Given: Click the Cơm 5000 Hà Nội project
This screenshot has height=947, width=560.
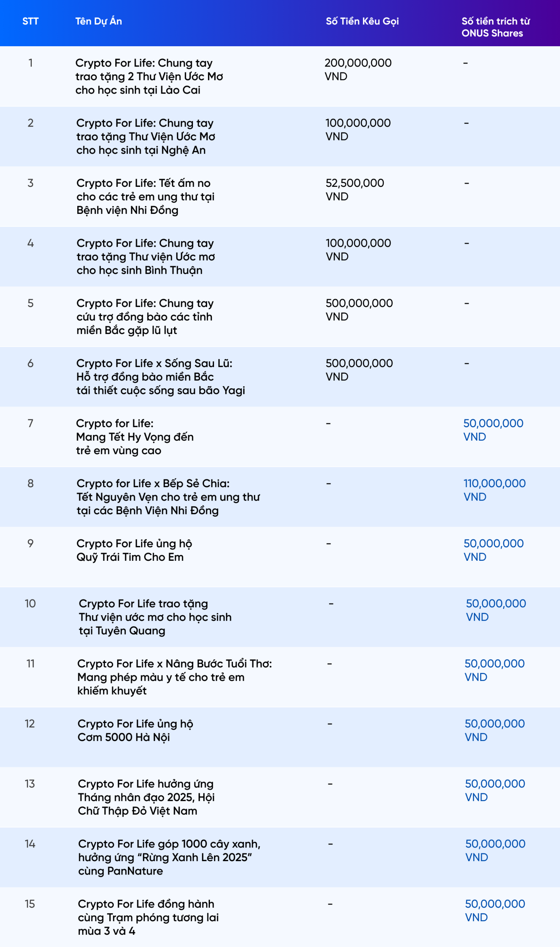Looking at the screenshot, I should coord(135,730).
